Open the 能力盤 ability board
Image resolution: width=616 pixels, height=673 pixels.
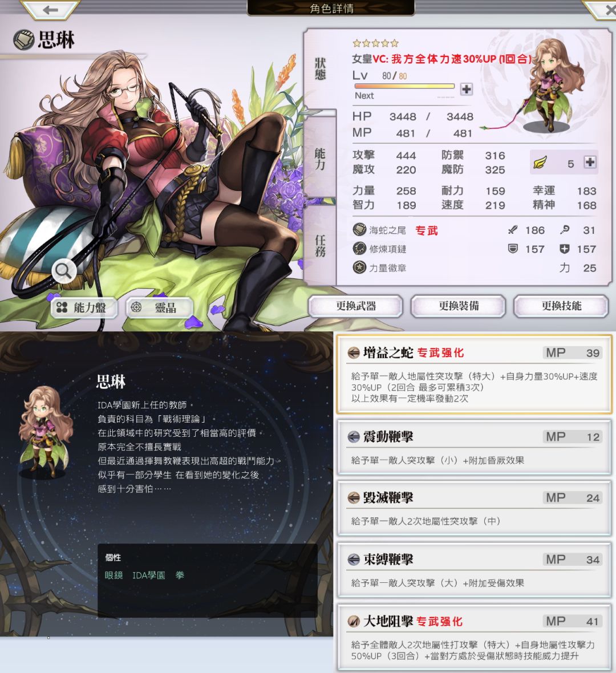coord(84,307)
